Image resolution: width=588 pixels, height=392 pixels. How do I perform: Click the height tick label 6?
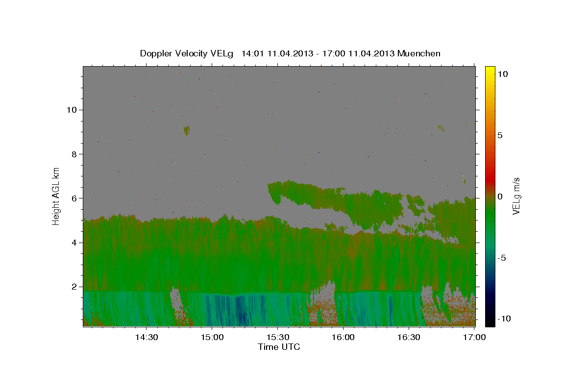pyautogui.click(x=73, y=198)
